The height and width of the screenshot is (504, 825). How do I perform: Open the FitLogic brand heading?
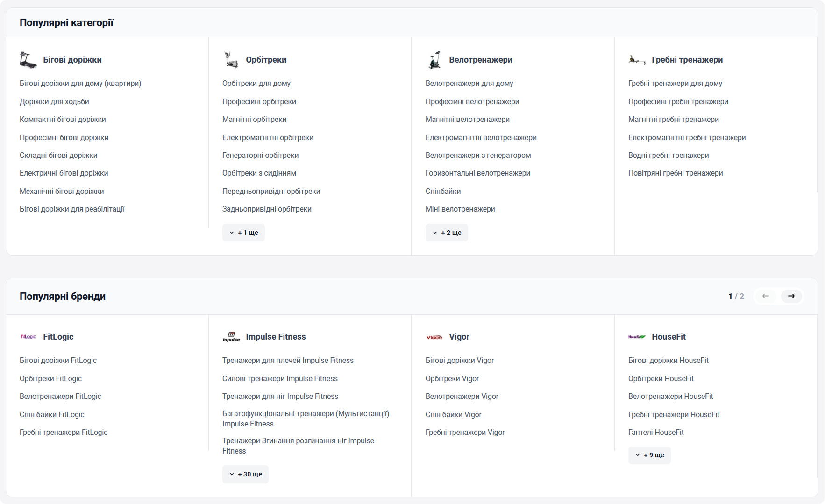(x=58, y=337)
